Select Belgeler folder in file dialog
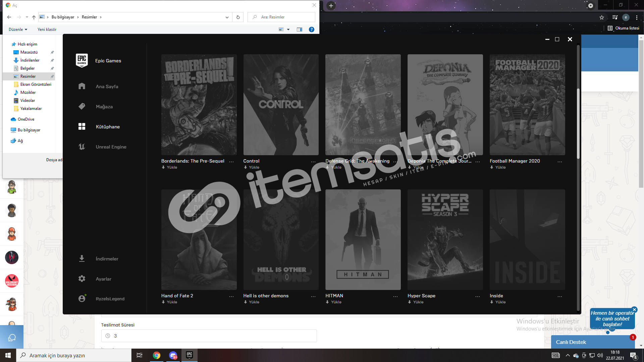644x362 pixels. (28, 68)
